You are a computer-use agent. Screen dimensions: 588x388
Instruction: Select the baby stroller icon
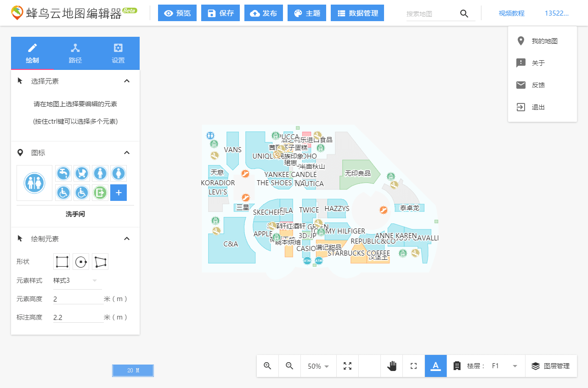coord(82,173)
